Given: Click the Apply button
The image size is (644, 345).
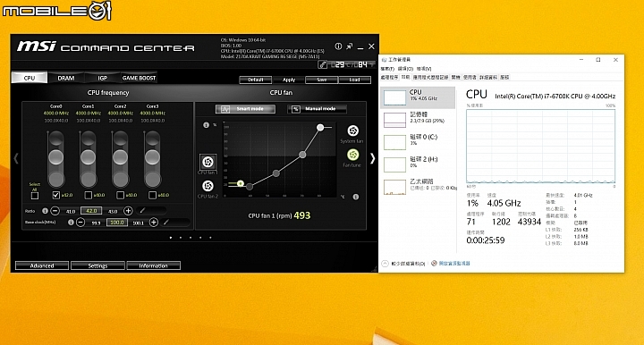Looking at the screenshot, I should [x=289, y=80].
